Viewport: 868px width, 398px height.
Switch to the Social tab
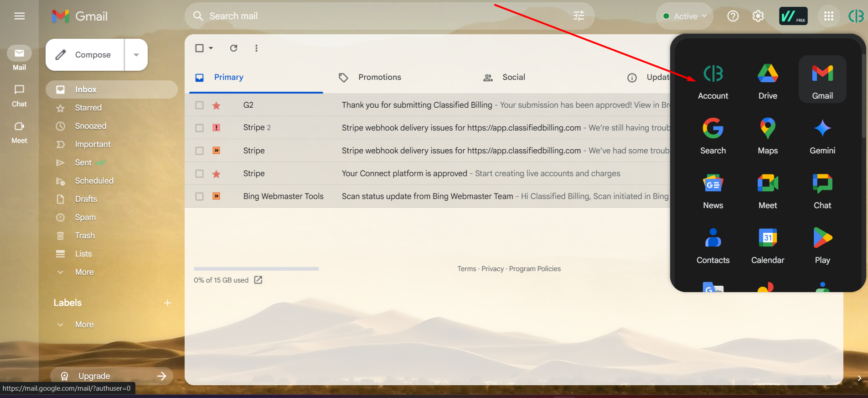pyautogui.click(x=513, y=77)
